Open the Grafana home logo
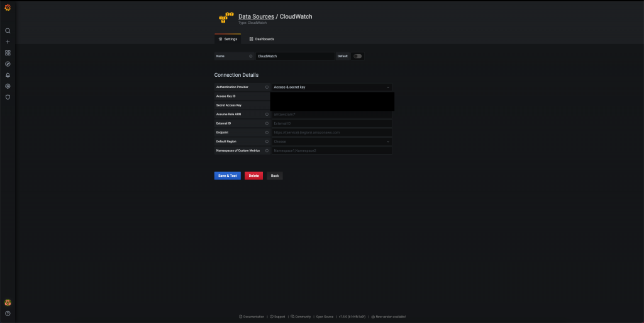644x323 pixels. point(8,8)
